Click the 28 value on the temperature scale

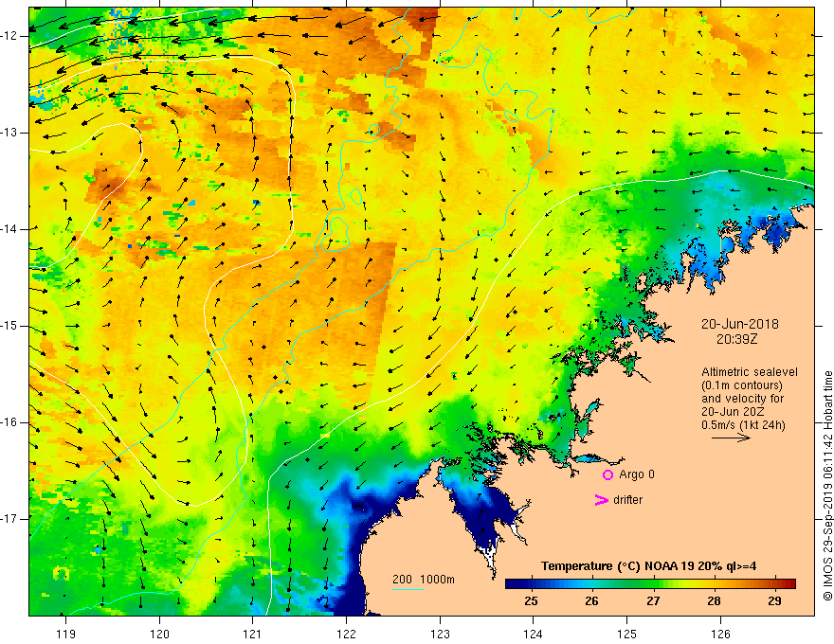pos(714,601)
